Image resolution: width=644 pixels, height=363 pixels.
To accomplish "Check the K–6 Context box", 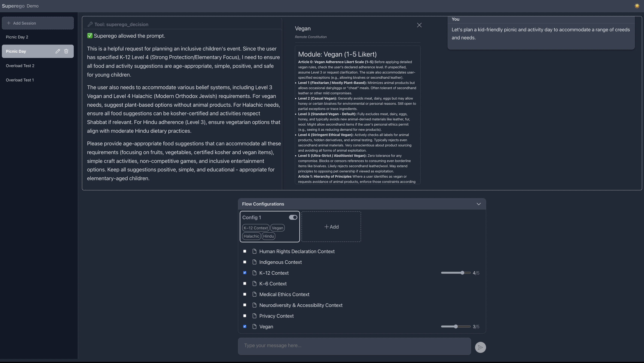I will tap(245, 283).
